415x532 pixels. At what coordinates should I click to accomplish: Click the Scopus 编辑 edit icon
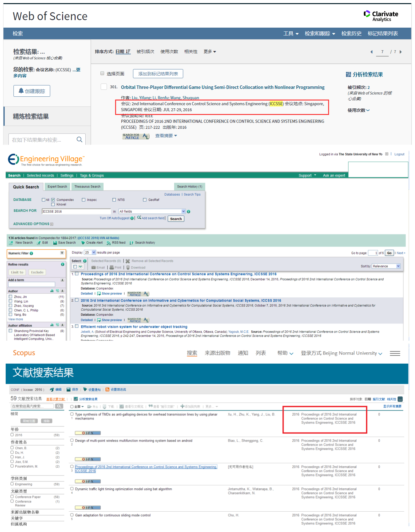(x=52, y=389)
